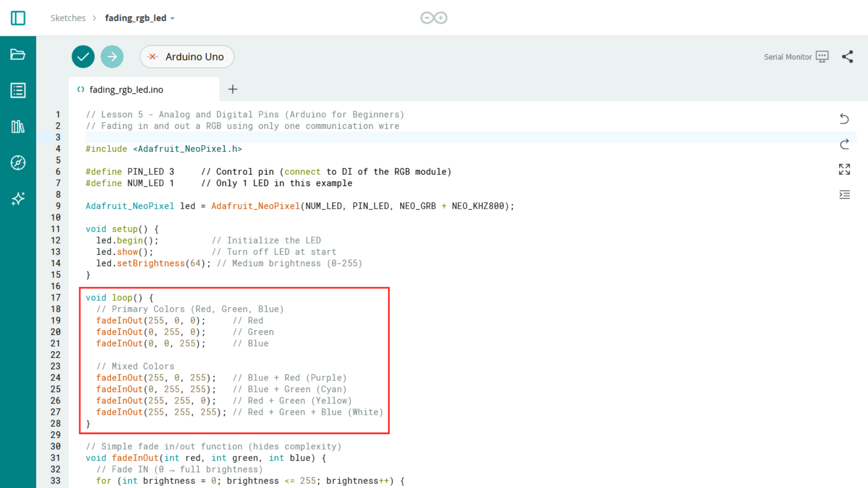Open the Libraries panel
Image resolution: width=868 pixels, height=488 pixels.
pos(18,127)
